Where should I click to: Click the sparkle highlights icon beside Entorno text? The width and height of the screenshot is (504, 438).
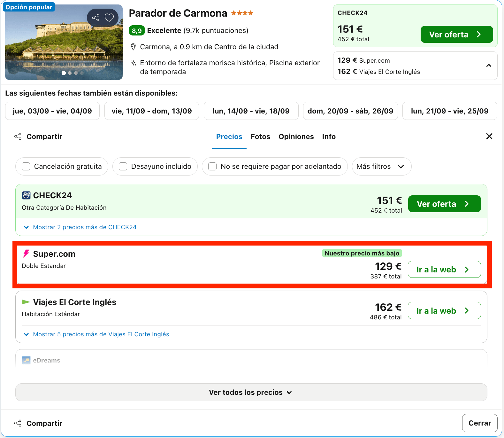tap(134, 63)
